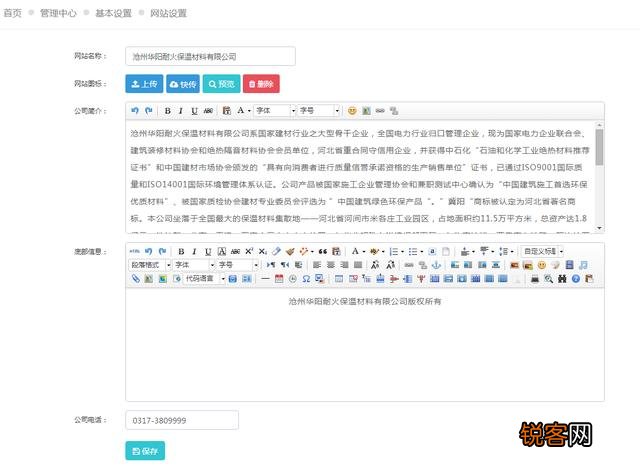Click the format brush icon
Screen dimensions: 640x466
coord(290,251)
